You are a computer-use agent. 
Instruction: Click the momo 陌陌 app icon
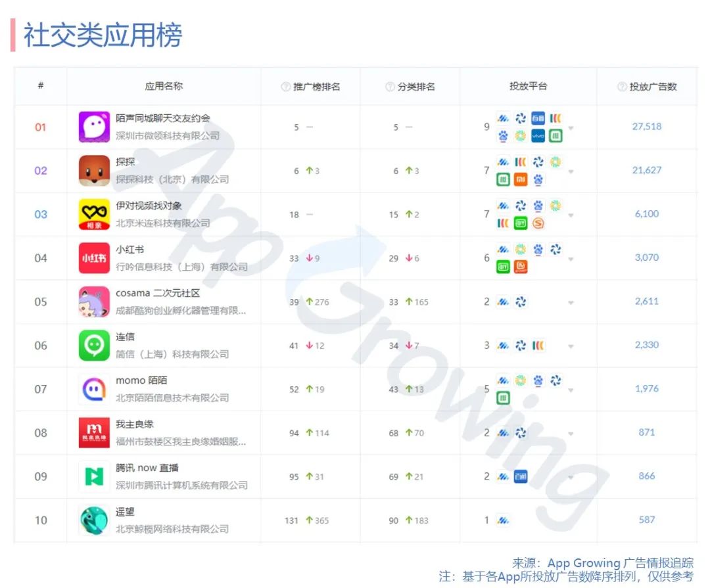click(94, 389)
